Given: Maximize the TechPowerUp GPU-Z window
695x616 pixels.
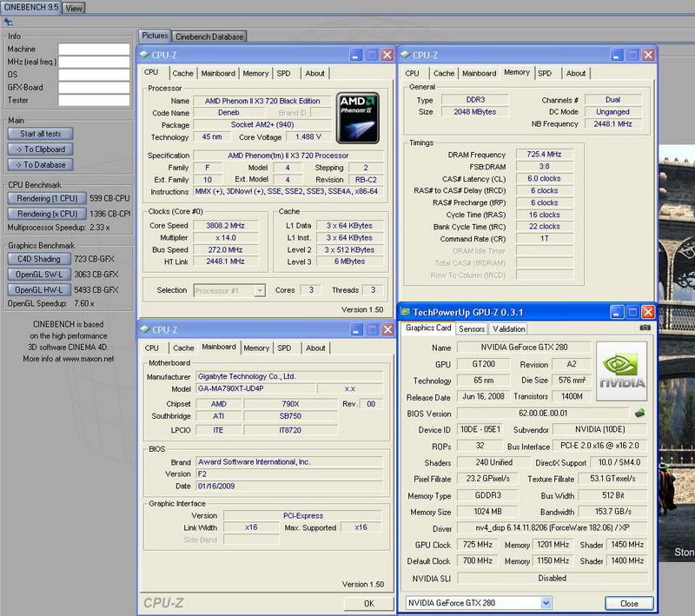Looking at the screenshot, I should point(632,311).
